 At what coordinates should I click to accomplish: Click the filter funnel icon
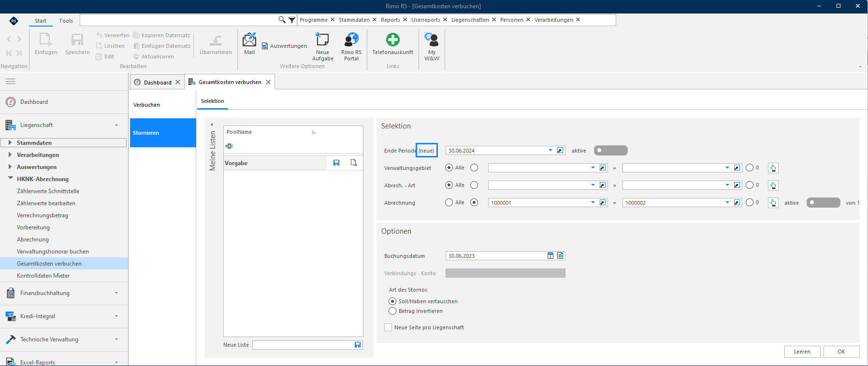click(x=292, y=20)
